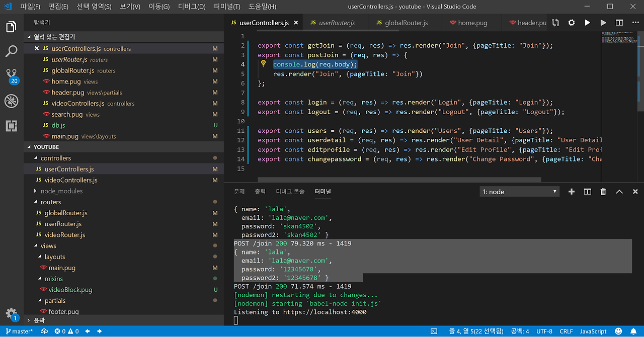
Task: Click the open changes compare icon in editor toolbar
Action: click(x=555, y=23)
